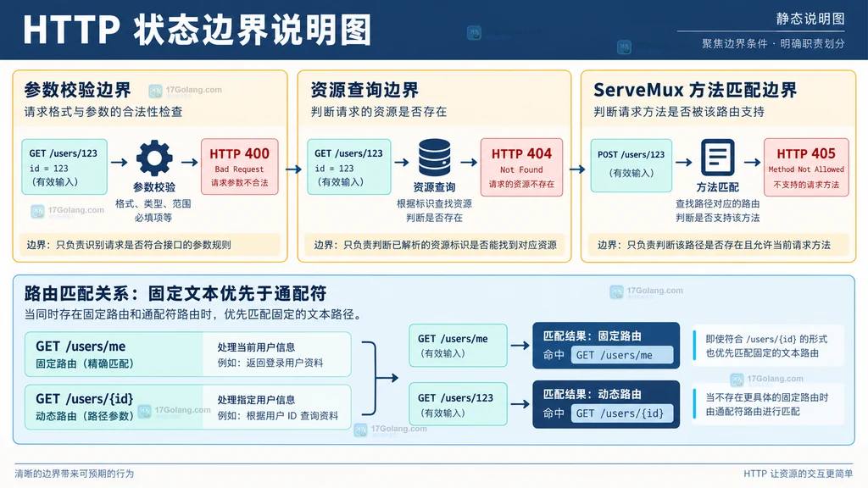The width and height of the screenshot is (868, 488).
Task: Click the database icon above 资源查询
Action: (x=435, y=158)
